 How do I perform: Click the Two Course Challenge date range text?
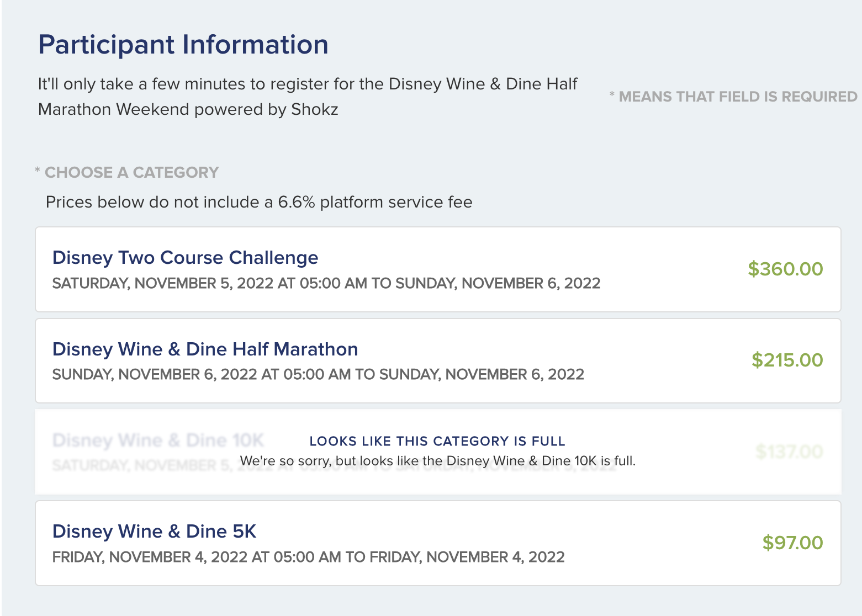pyautogui.click(x=326, y=283)
